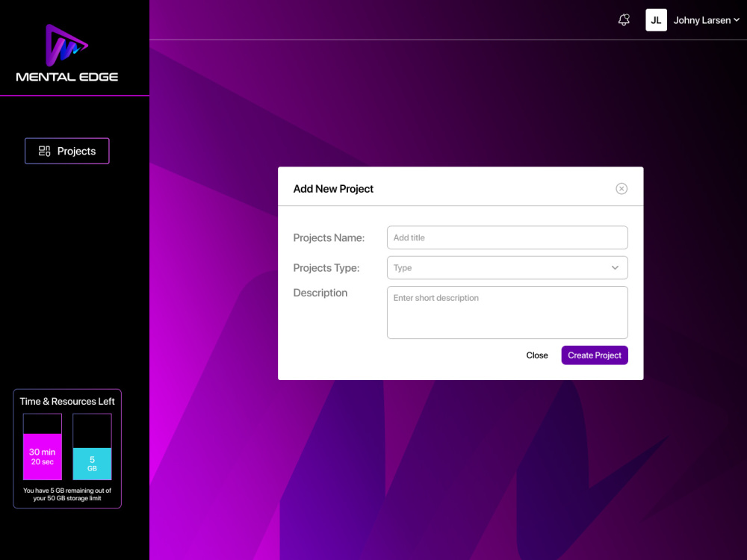Click the Mental Edge logo
747x560 pixels.
[x=67, y=53]
